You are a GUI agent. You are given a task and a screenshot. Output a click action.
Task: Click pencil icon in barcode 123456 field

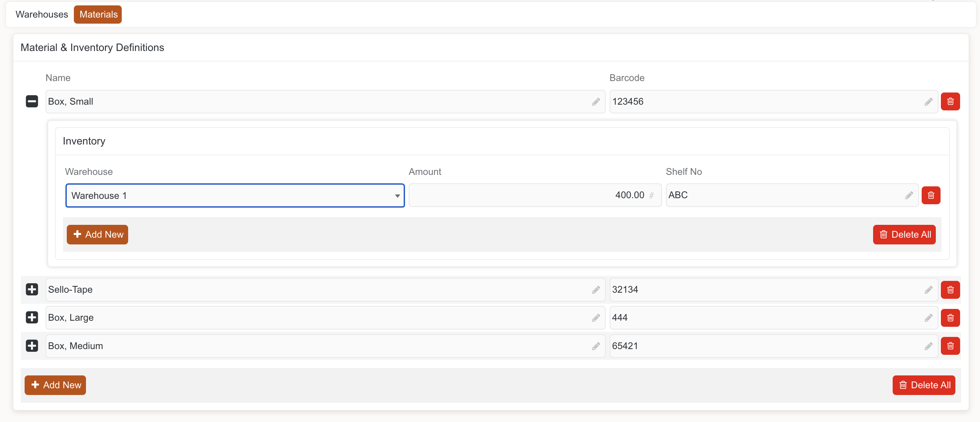(x=928, y=102)
